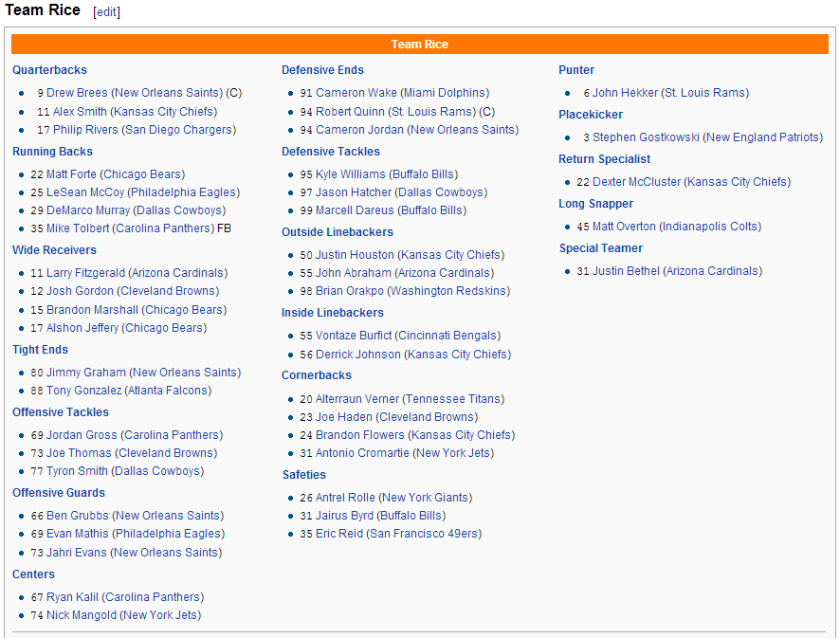Open Ryan Kalil player link
Screen dimensions: 840x638
72,596
